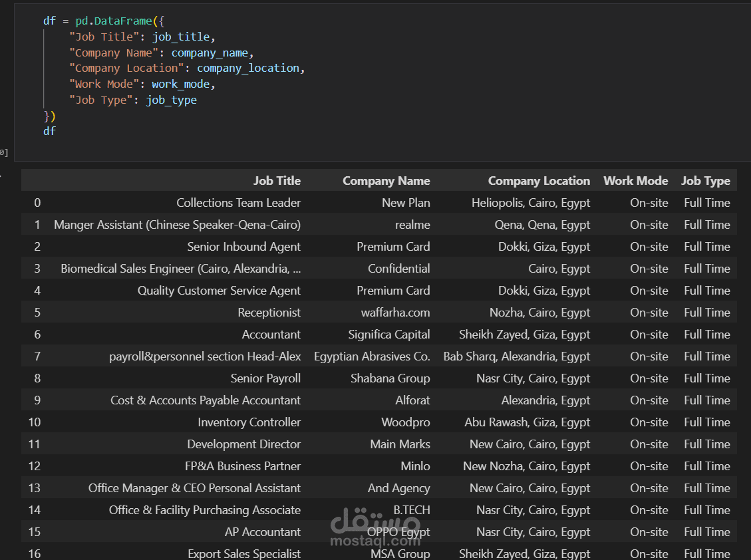This screenshot has width=751, height=560.
Task: Select the "Company Location" column header
Action: coord(539,180)
